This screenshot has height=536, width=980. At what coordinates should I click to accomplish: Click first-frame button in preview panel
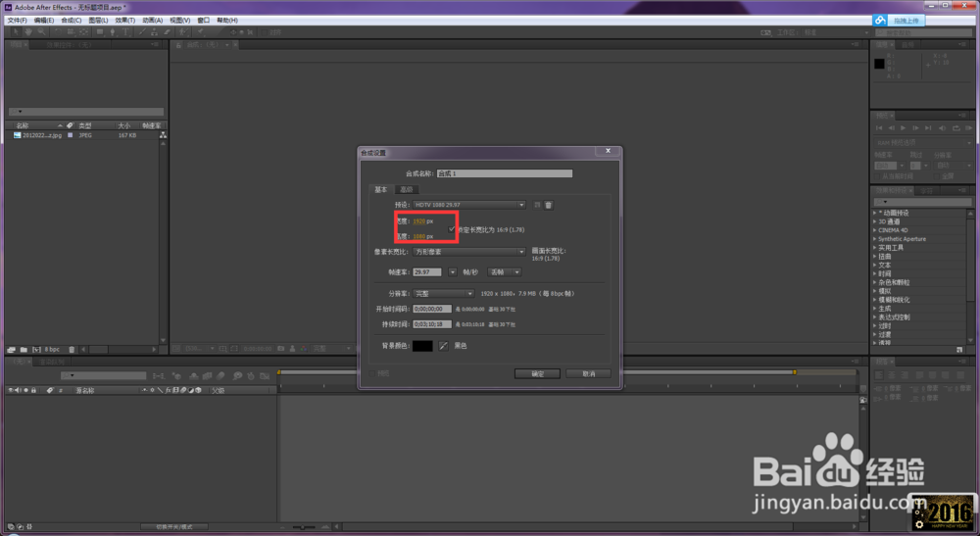(x=879, y=128)
